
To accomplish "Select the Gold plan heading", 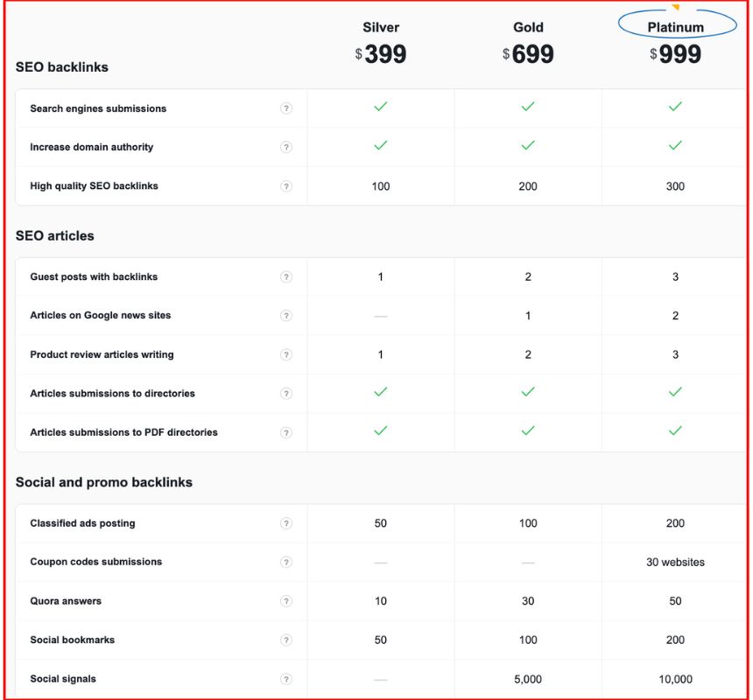I will 528,27.
